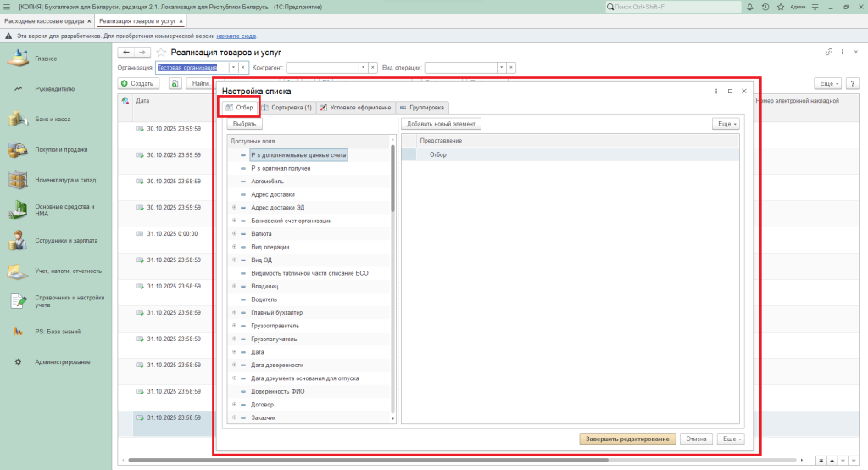
Task: Open PS: База знаний section
Action: pos(18,332)
